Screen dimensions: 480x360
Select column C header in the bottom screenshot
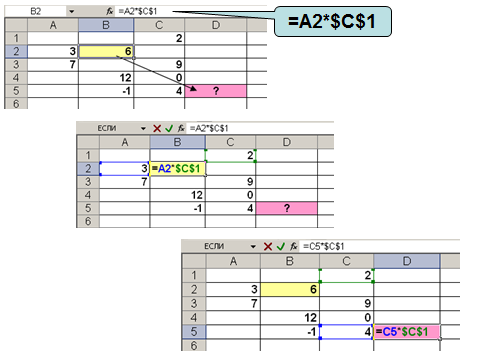(x=346, y=261)
